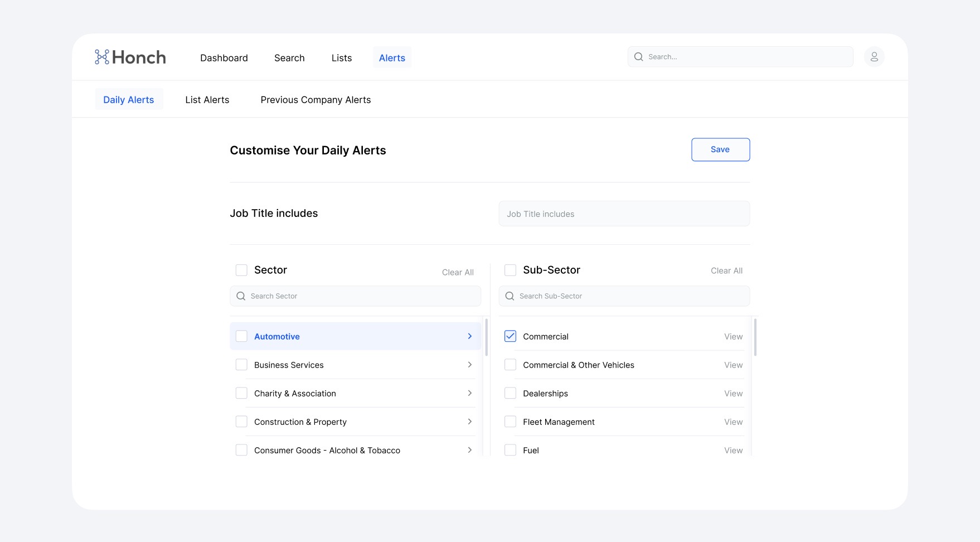Uncheck the Commercial sub-sector checkbox
The height and width of the screenshot is (542, 980).
(510, 336)
